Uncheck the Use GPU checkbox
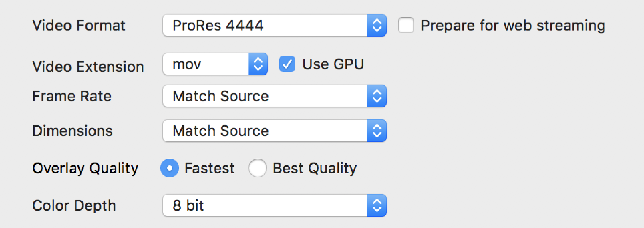 (x=287, y=64)
